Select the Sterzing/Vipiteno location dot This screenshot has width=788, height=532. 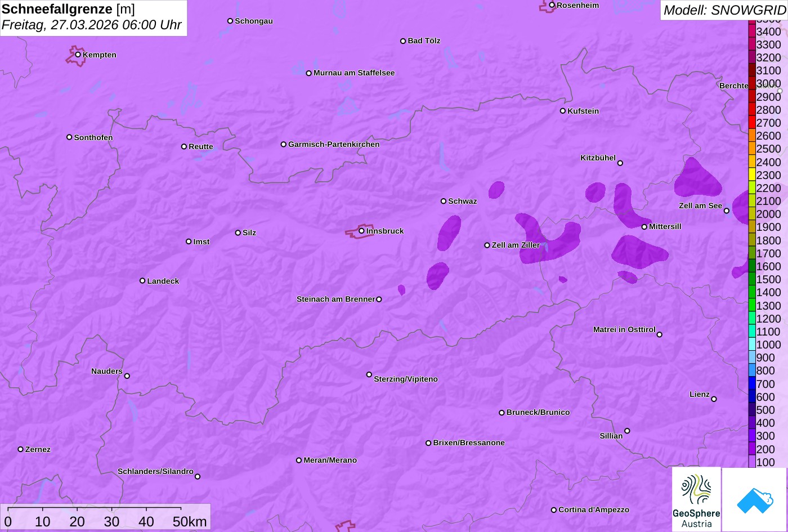[369, 374]
